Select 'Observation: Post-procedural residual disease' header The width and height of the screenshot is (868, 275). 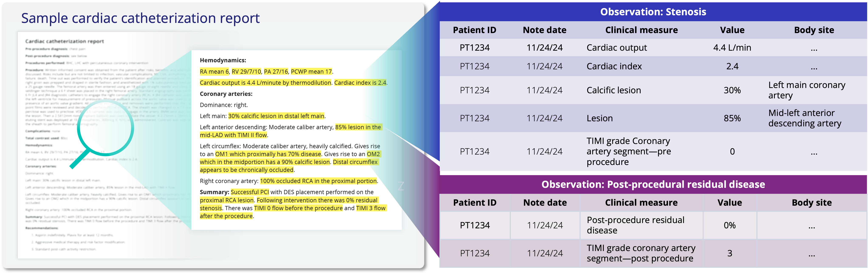(653, 184)
